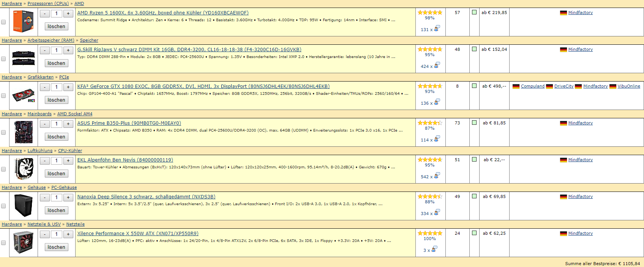Screen dimensions: 644x267
Task: Click the user reviews icon in the Nanoxia row
Action: tap(437, 212)
